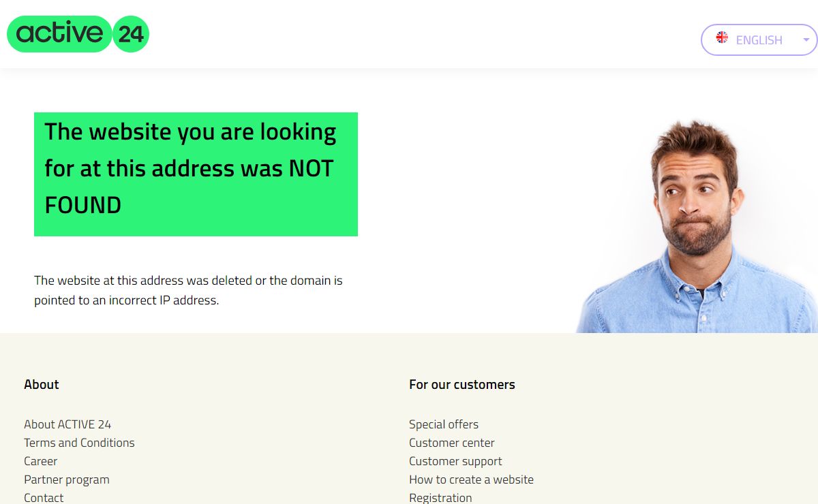Expand language selector arrow
The height and width of the screenshot is (504, 818).
[806, 40]
